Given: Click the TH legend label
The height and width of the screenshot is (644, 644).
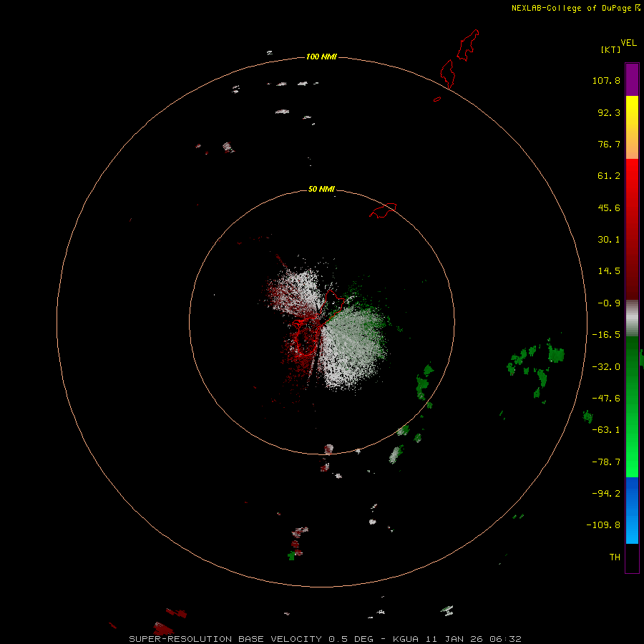Looking at the screenshot, I should click(615, 557).
